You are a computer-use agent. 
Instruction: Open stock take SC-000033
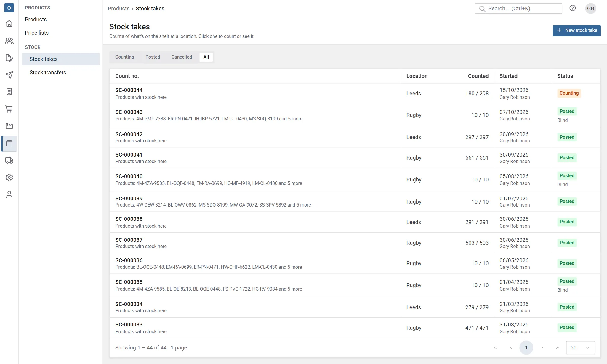tap(355, 328)
